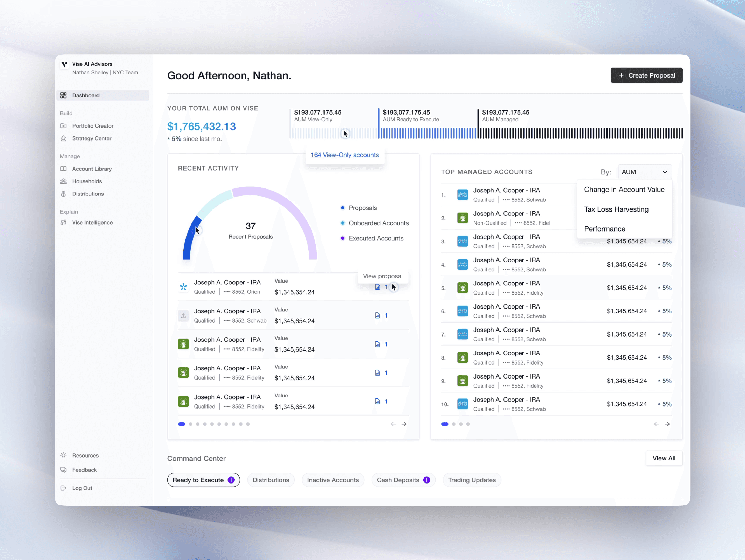Viewport: 745px width, 560px height.
Task: Click proposal document icon in Orion row
Action: tap(377, 287)
